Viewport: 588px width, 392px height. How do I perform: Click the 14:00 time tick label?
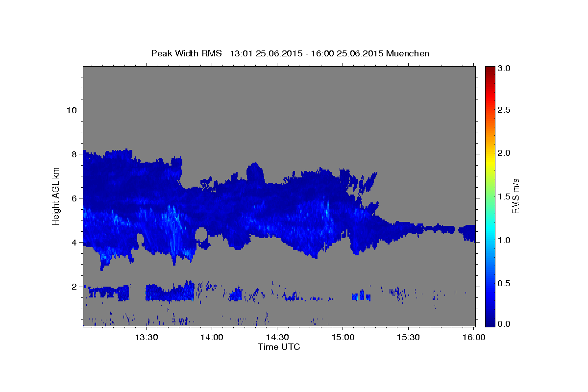pyautogui.click(x=212, y=338)
